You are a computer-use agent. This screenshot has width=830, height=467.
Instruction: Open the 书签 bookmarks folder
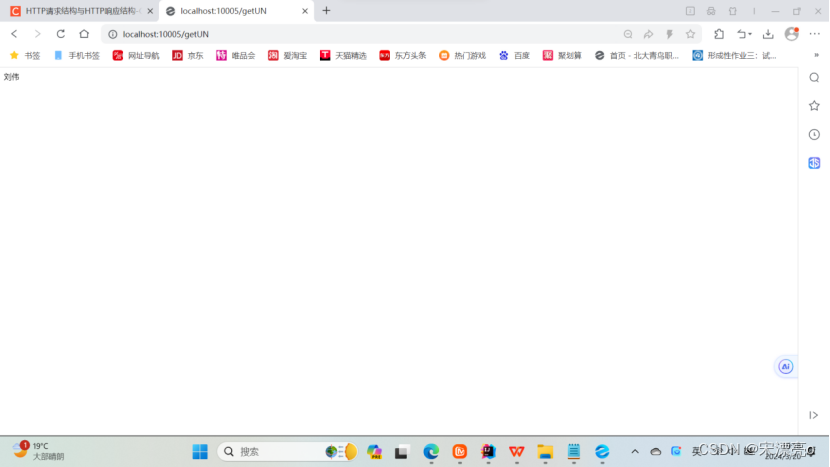click(25, 55)
